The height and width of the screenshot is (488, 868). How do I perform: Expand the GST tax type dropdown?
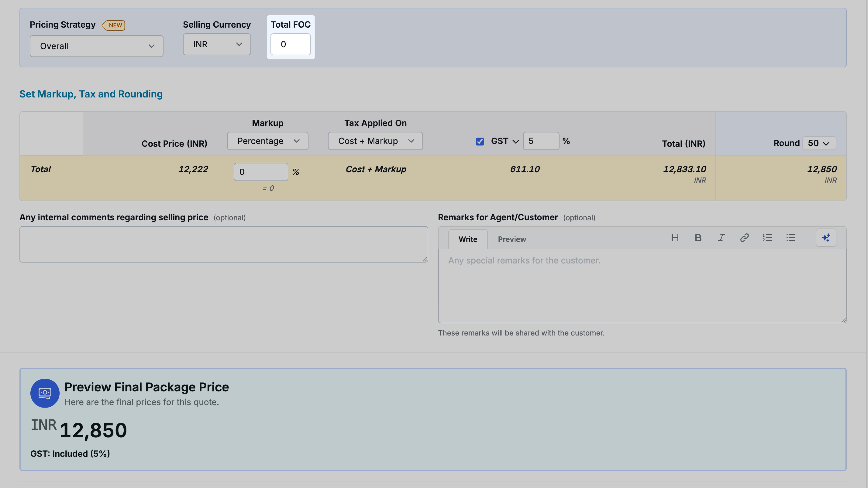(x=505, y=141)
